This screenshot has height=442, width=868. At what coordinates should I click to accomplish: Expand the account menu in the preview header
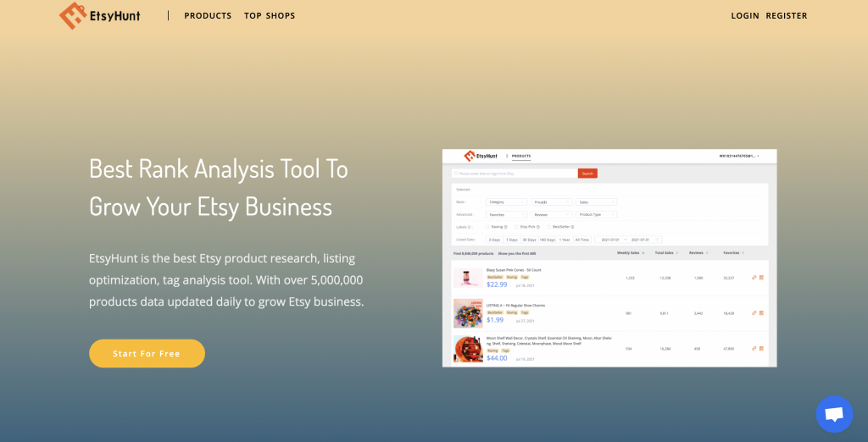[x=739, y=156]
